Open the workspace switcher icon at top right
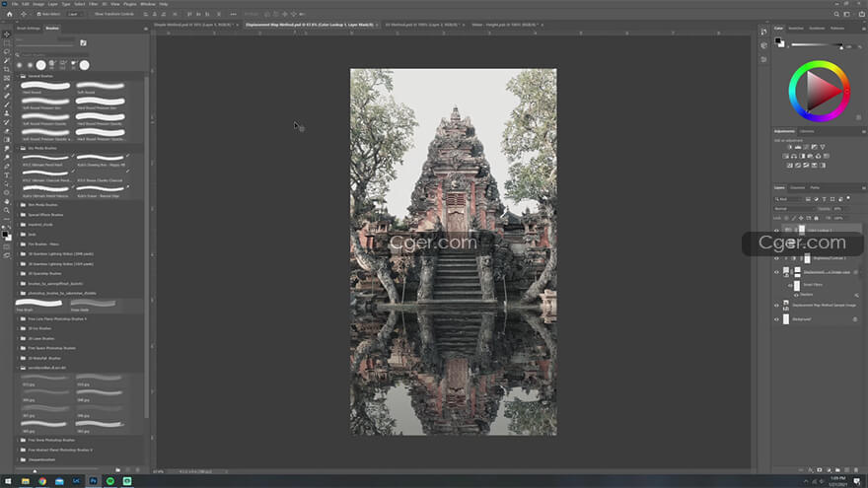This screenshot has height=488, width=868. [847, 15]
